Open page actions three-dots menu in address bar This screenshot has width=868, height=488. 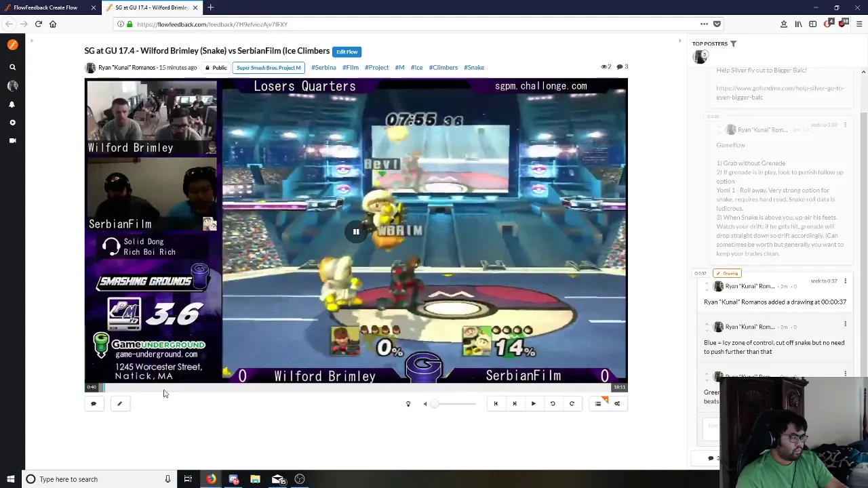pos(705,24)
